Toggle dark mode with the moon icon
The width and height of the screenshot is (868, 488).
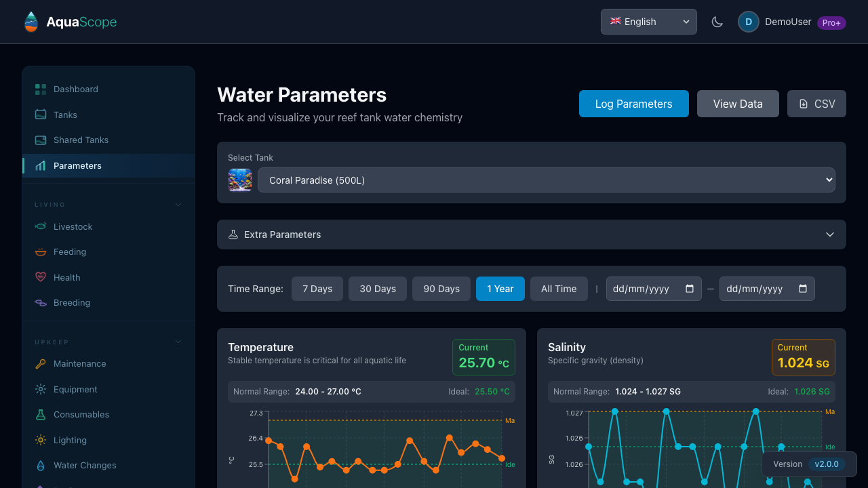point(717,21)
